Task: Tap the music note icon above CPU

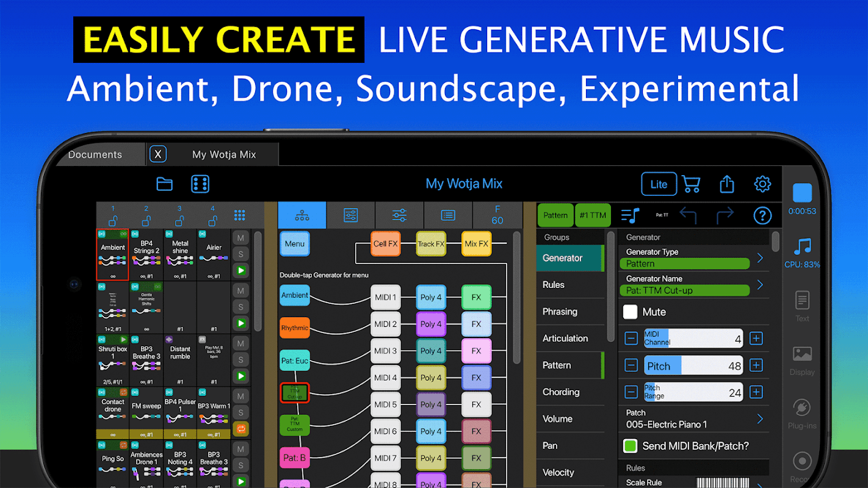Action: point(802,246)
